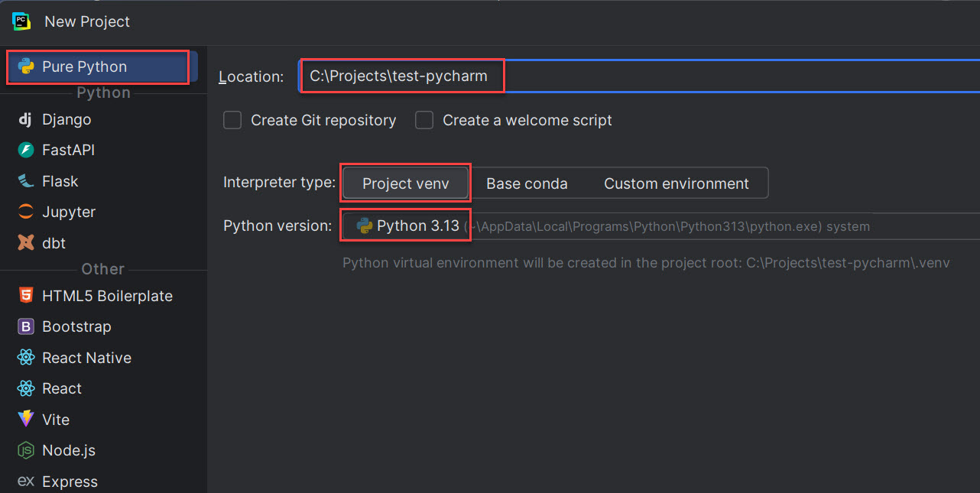This screenshot has height=493, width=980.
Task: Switch to Custom environment interpreter type
Action: tap(676, 183)
